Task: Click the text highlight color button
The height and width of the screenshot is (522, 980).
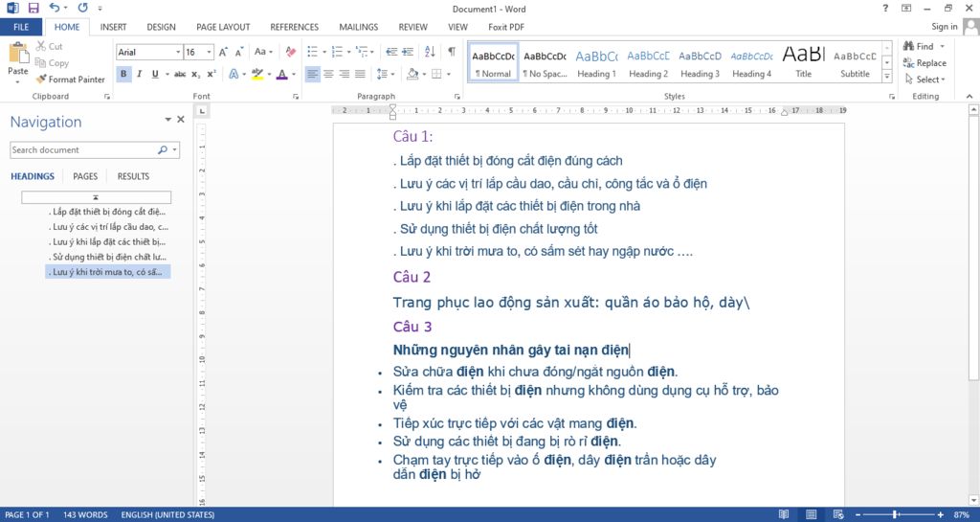Action: [x=257, y=74]
